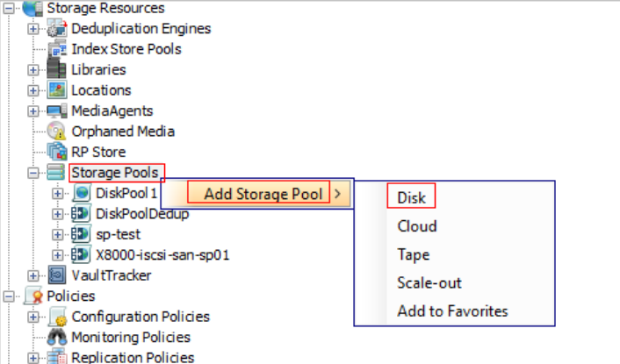Click the Libraries icon
This screenshot has width=620, height=364.
point(57,69)
